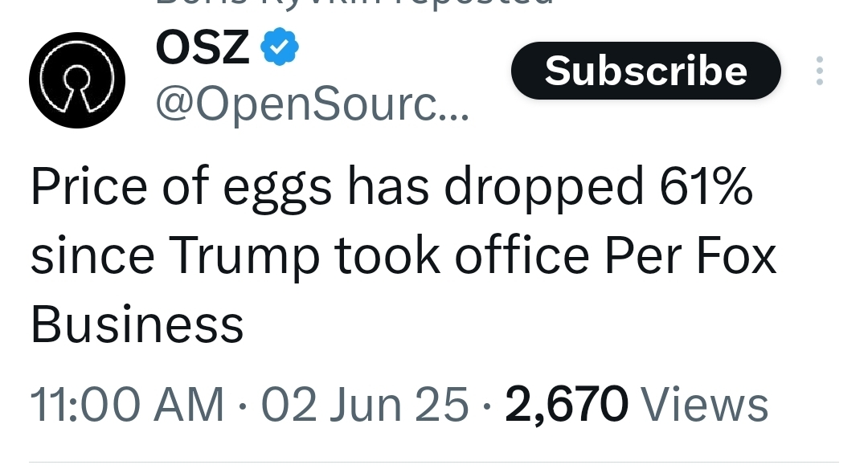Open the OSZ display name link

203,47
